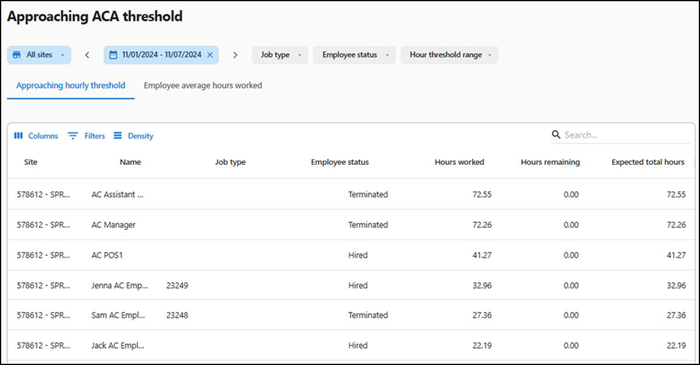700x365 pixels.
Task: Open the Columns chooser
Action: point(36,136)
